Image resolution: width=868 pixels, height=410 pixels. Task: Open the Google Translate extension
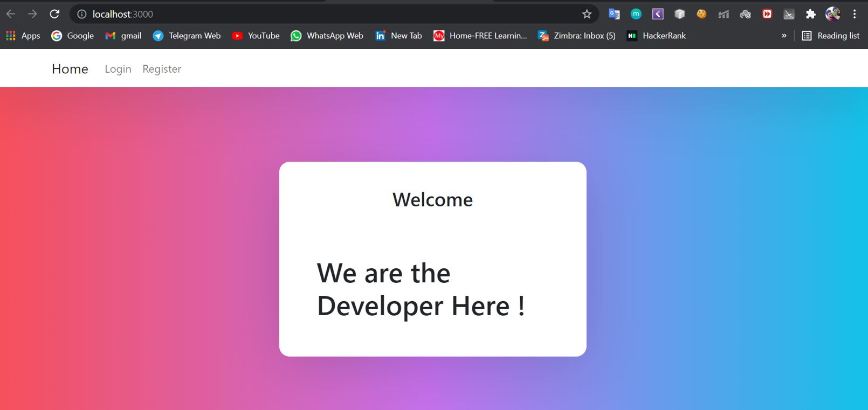(x=614, y=14)
